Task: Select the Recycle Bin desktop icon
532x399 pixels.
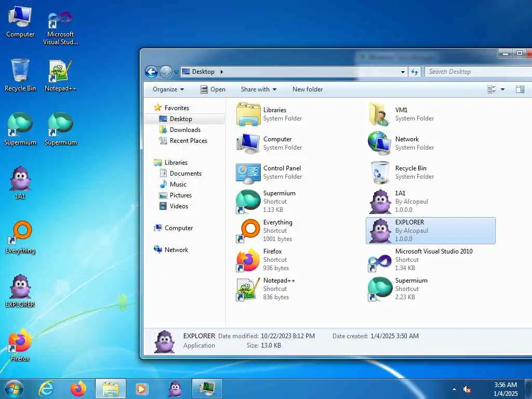Action: tap(20, 75)
